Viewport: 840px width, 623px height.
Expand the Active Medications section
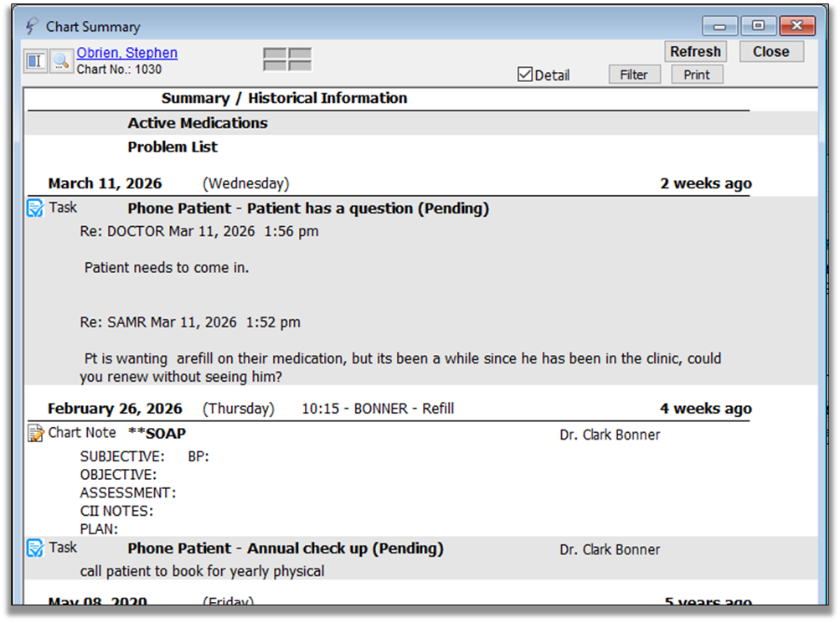tap(197, 123)
